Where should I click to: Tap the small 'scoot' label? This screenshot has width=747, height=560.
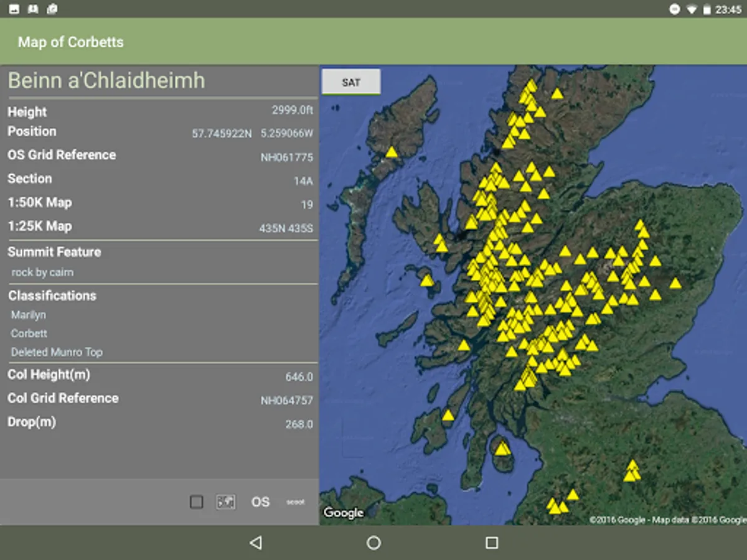tap(296, 502)
